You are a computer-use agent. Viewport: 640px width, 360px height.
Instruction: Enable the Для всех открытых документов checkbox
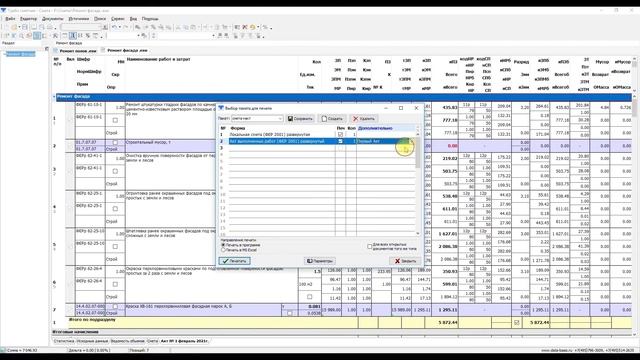point(369,247)
